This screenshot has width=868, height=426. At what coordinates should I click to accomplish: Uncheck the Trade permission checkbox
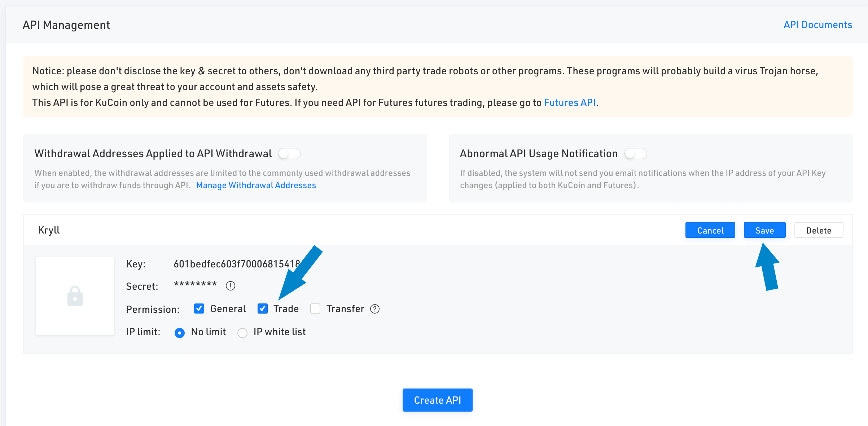[263, 309]
